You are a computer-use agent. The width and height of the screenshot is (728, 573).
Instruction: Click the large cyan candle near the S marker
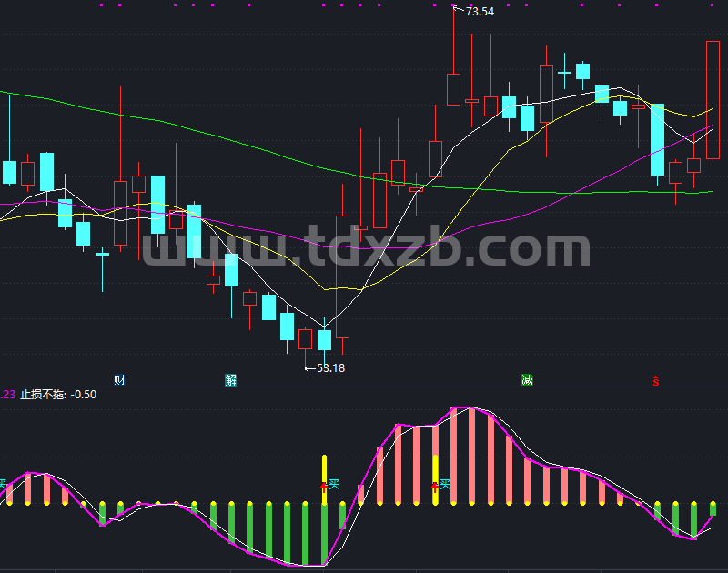[x=657, y=140]
